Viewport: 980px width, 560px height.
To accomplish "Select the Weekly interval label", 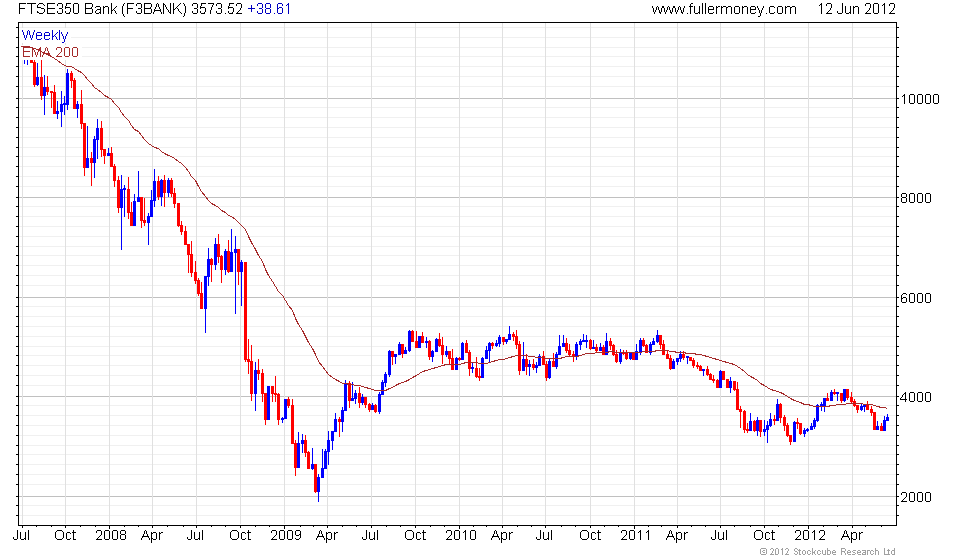I will coord(44,36).
